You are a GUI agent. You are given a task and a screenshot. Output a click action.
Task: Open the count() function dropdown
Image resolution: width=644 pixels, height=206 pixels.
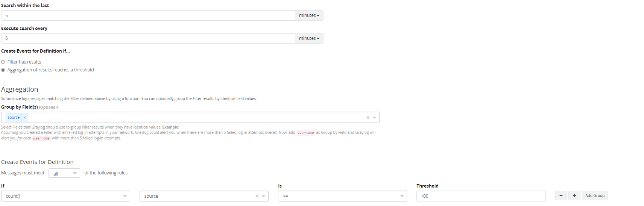65,196
